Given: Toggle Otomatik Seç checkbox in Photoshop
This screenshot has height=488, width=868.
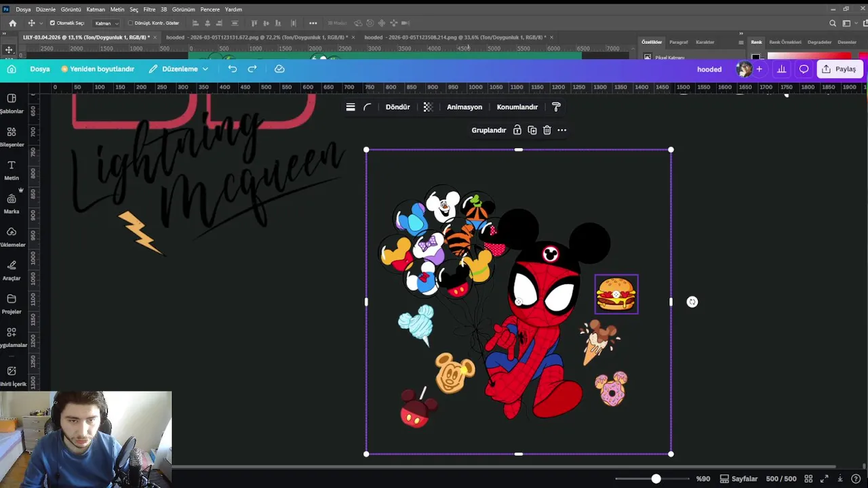Looking at the screenshot, I should tap(52, 23).
